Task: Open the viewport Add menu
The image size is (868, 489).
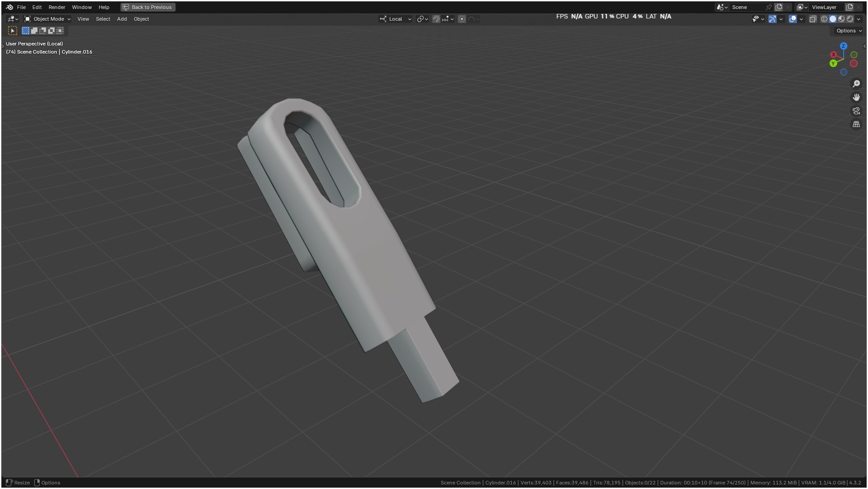Action: [x=122, y=19]
